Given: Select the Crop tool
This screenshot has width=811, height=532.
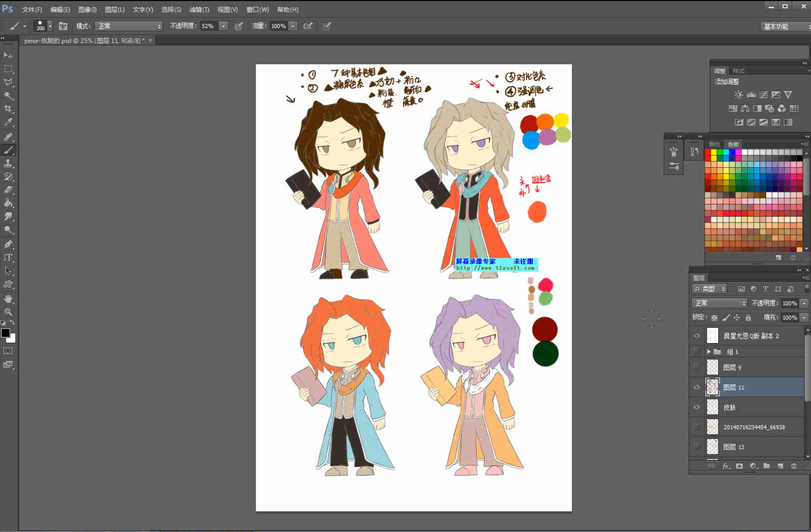Looking at the screenshot, I should tap(8, 109).
